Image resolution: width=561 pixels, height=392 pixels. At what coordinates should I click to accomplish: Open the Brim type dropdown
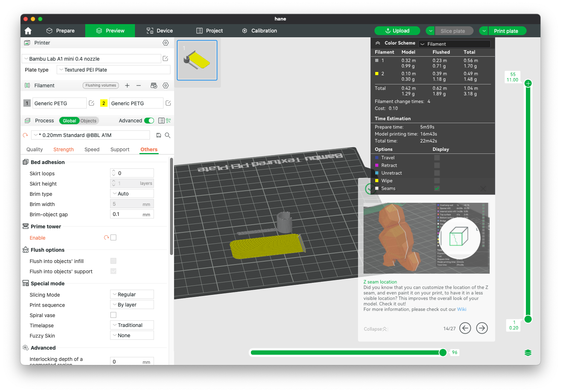[x=132, y=194]
